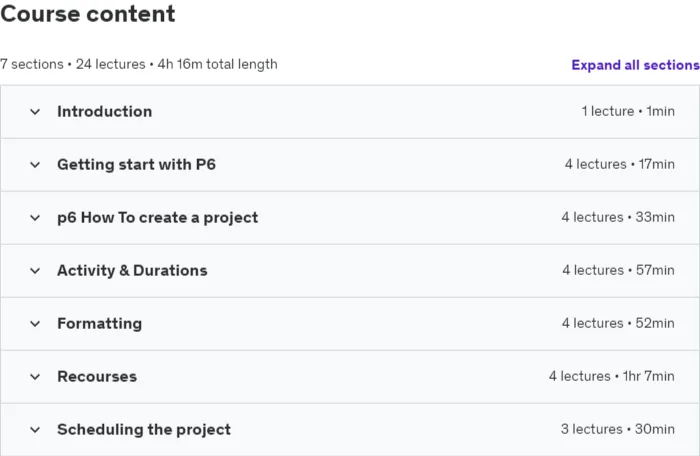This screenshot has width=700, height=456.
Task: Open the Formatting section heading
Action: [100, 323]
